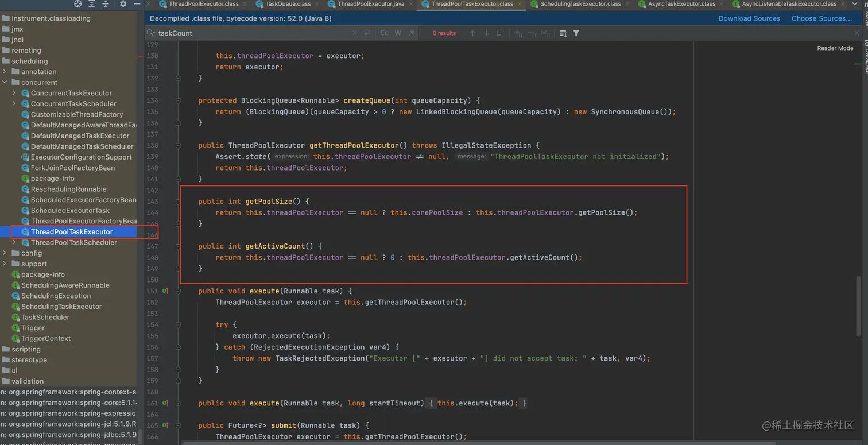Open the project panel settings gear
The height and width of the screenshot is (445, 868).
click(123, 4)
